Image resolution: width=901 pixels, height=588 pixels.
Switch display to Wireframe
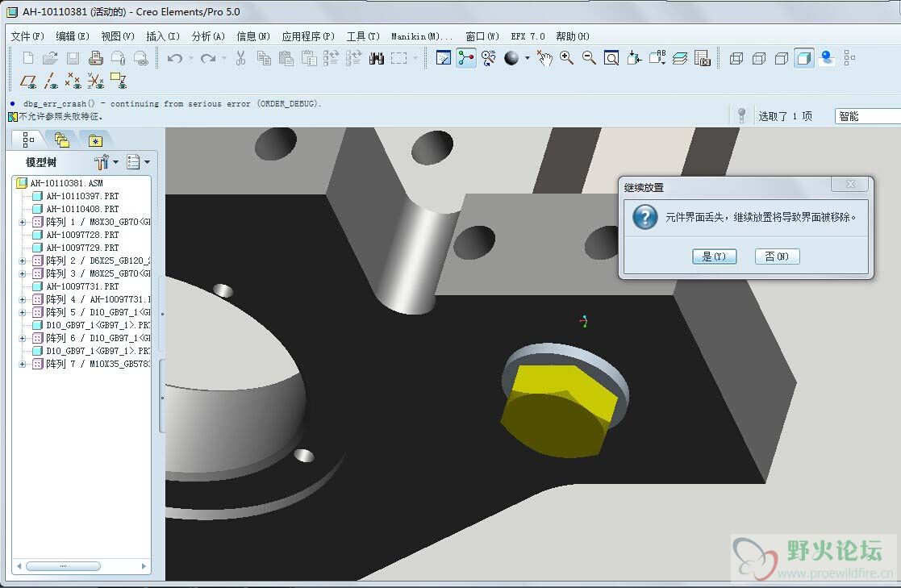(736, 58)
